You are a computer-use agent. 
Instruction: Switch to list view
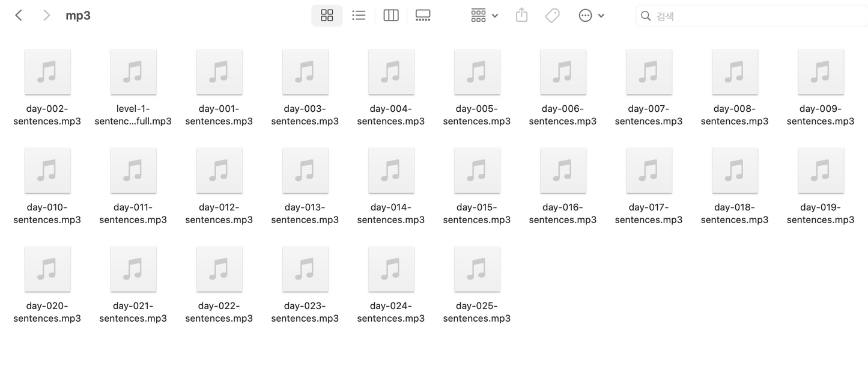tap(359, 16)
